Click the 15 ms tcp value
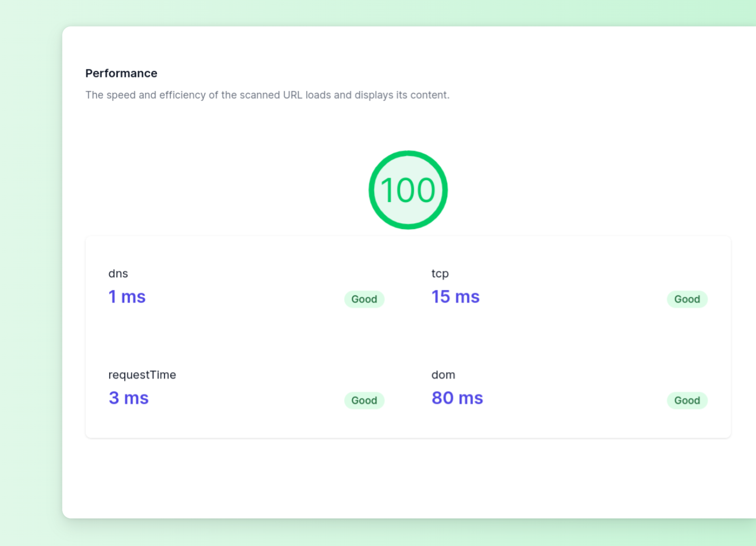The image size is (756, 546). coord(455,297)
